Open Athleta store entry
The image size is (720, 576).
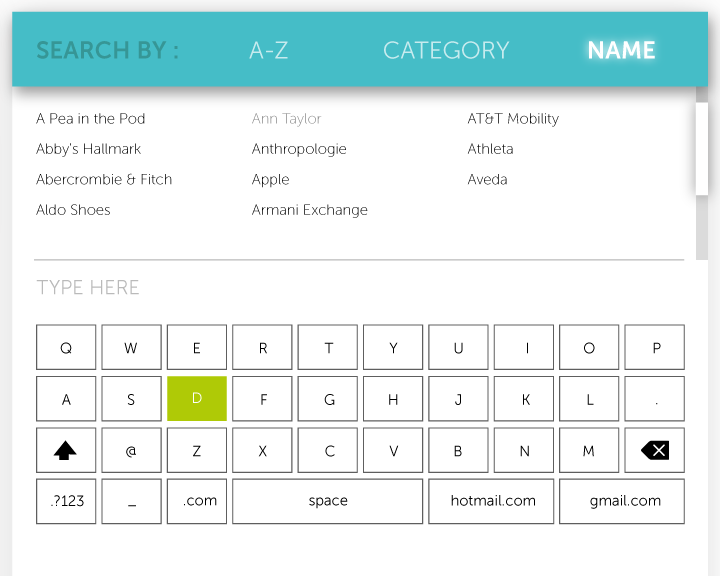point(490,149)
